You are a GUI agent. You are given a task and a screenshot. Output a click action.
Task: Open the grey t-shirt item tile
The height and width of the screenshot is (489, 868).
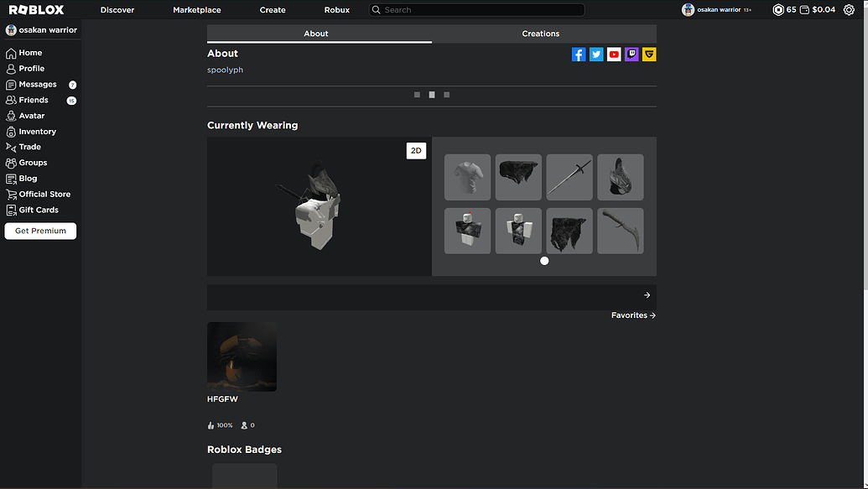[x=467, y=177]
